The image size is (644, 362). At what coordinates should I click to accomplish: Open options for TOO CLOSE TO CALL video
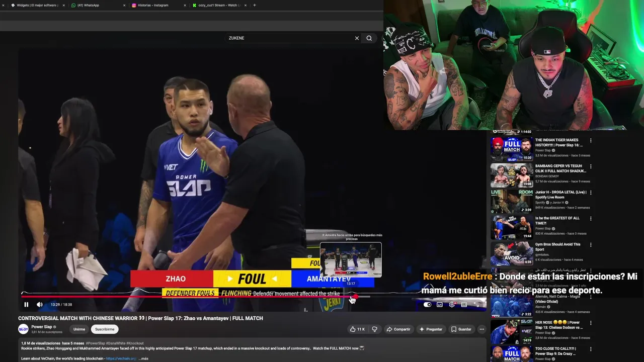pos(591,349)
